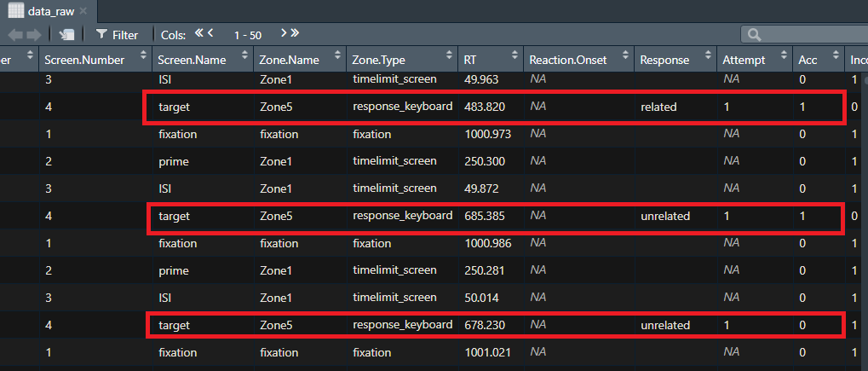Close the data_raw tab
868x371 pixels.
click(83, 10)
